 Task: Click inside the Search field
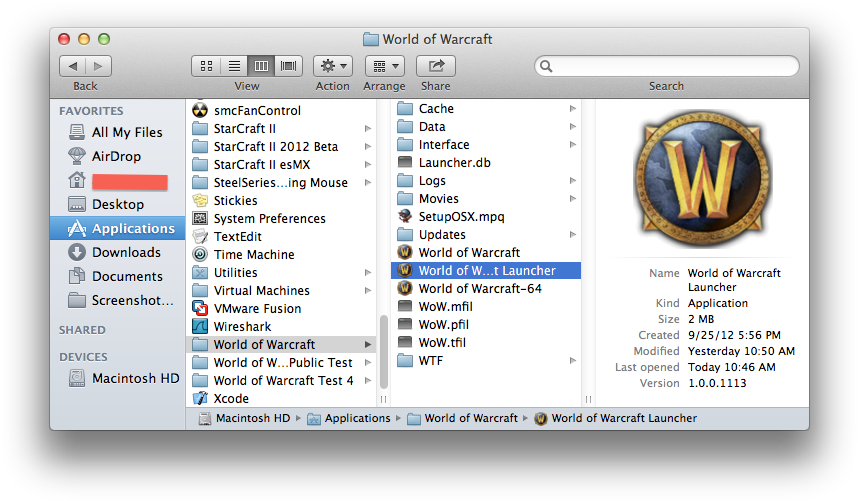tap(670, 66)
